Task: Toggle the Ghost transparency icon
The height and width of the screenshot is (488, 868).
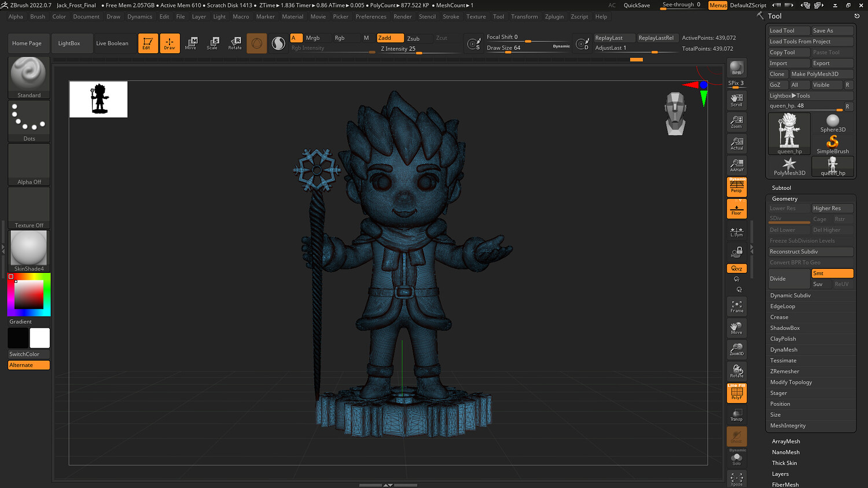Action: coord(737,437)
